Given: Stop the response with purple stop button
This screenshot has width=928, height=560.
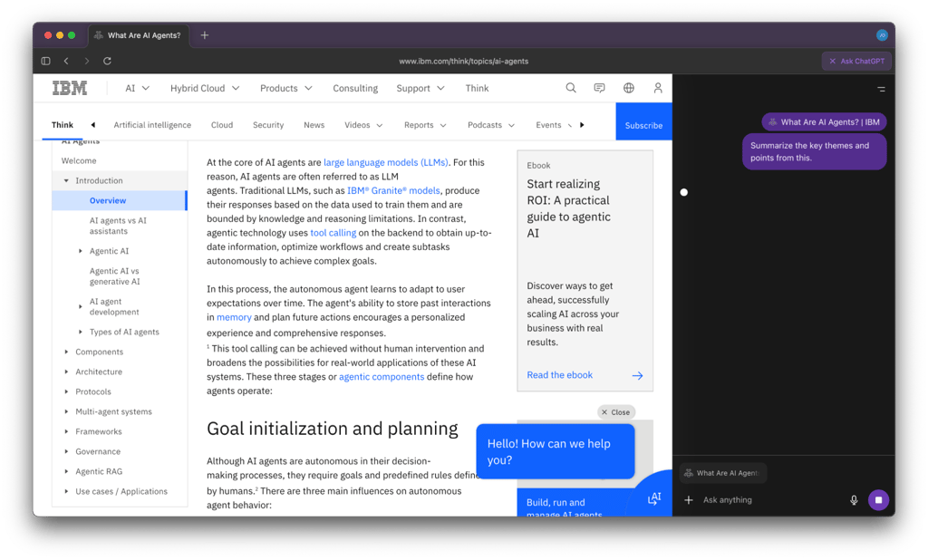Looking at the screenshot, I should [x=878, y=500].
